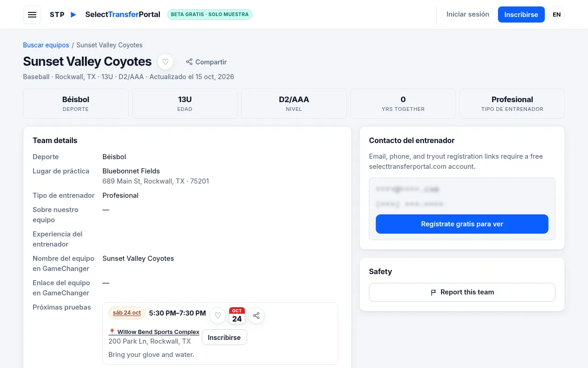Open the SelectTransferPortal home link
The height and width of the screenshot is (368, 588).
[x=123, y=14]
